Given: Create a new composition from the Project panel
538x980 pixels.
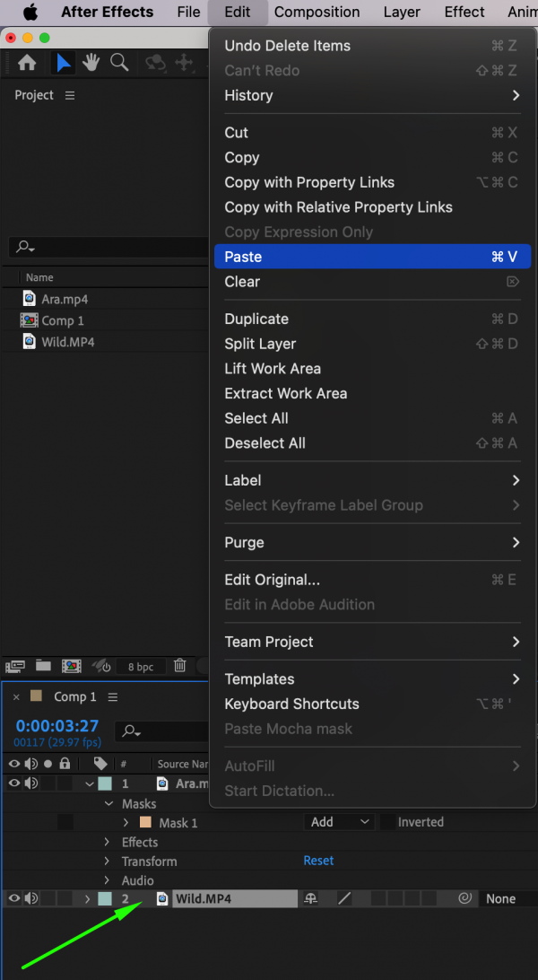Looking at the screenshot, I should pos(73,666).
